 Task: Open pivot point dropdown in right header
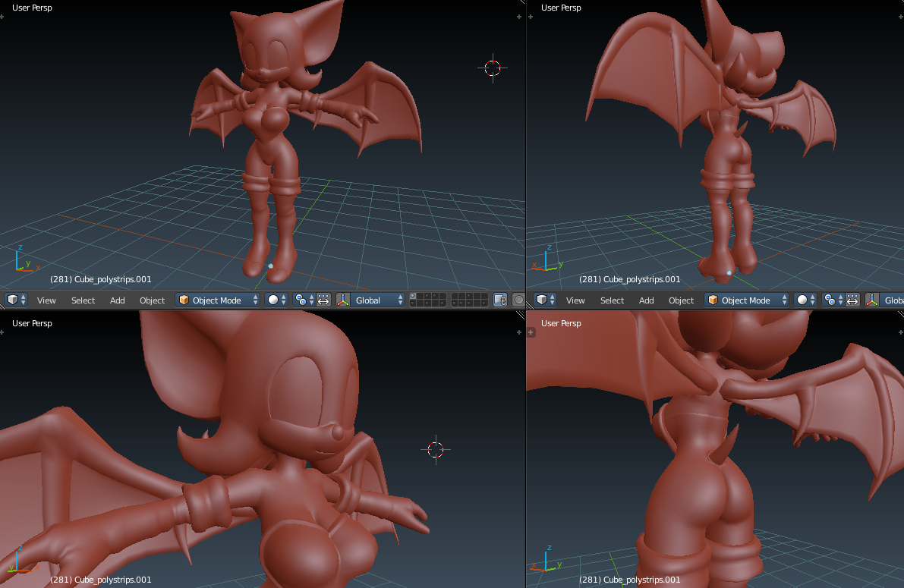[x=833, y=300]
